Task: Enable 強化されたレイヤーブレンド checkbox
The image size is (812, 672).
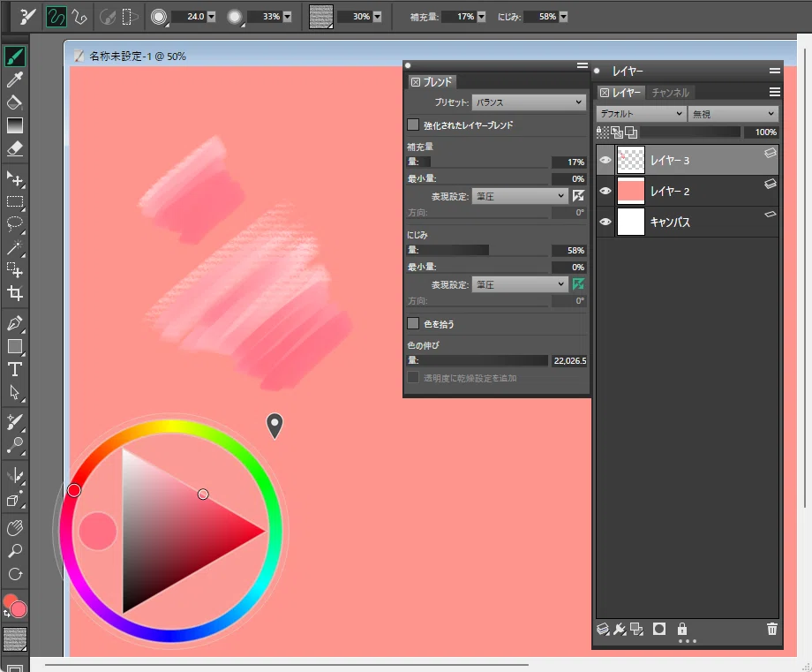Action: tap(413, 125)
